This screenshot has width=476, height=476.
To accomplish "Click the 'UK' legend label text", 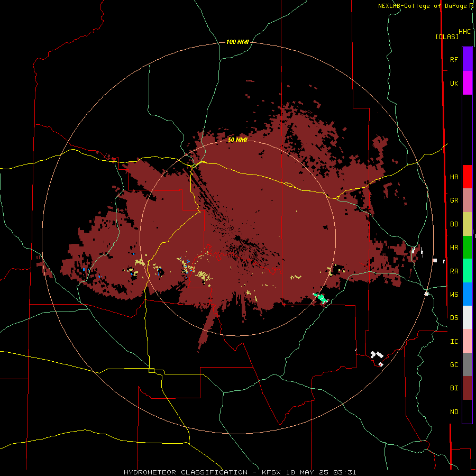I will (454, 83).
